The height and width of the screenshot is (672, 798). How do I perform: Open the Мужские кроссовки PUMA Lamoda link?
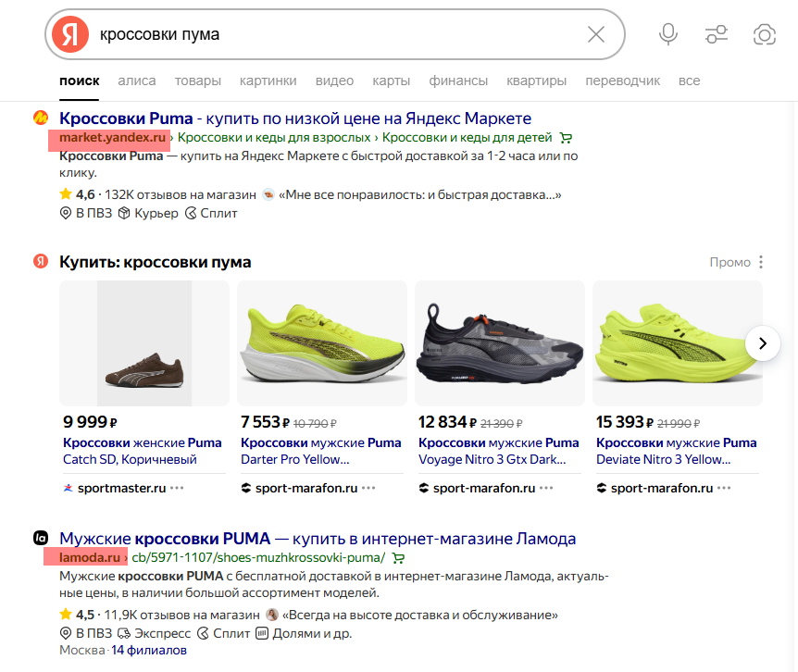point(318,539)
